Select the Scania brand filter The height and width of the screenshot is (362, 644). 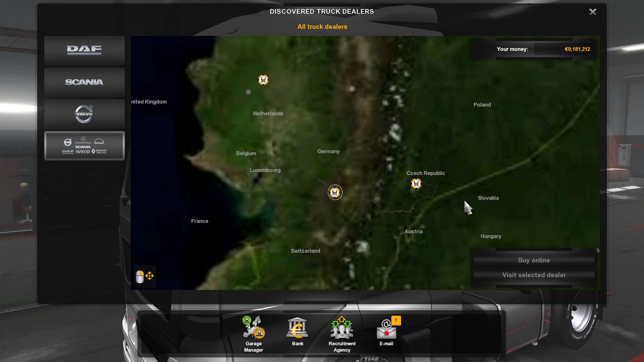point(84,82)
